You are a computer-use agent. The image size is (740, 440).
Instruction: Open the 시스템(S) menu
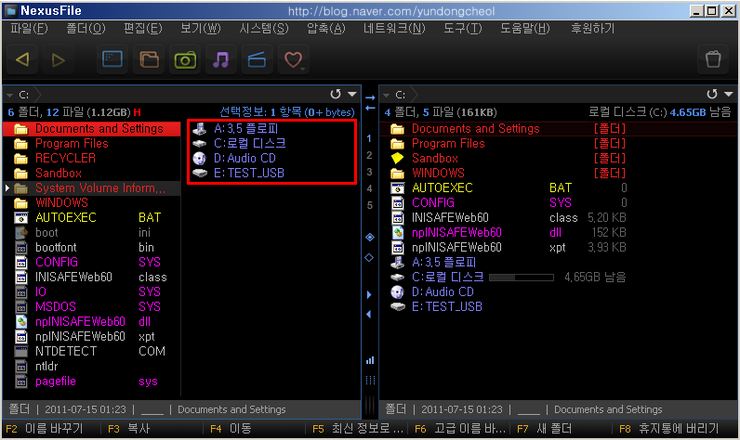(263, 29)
